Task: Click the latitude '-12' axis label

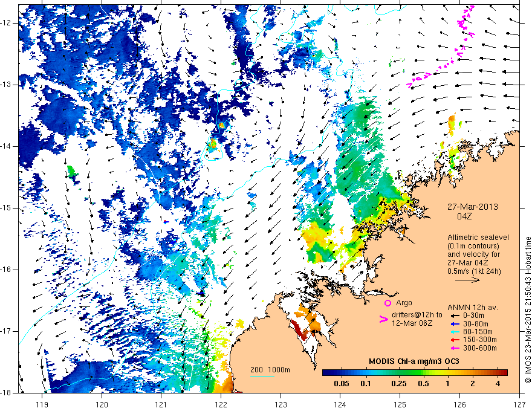Action: (5, 23)
